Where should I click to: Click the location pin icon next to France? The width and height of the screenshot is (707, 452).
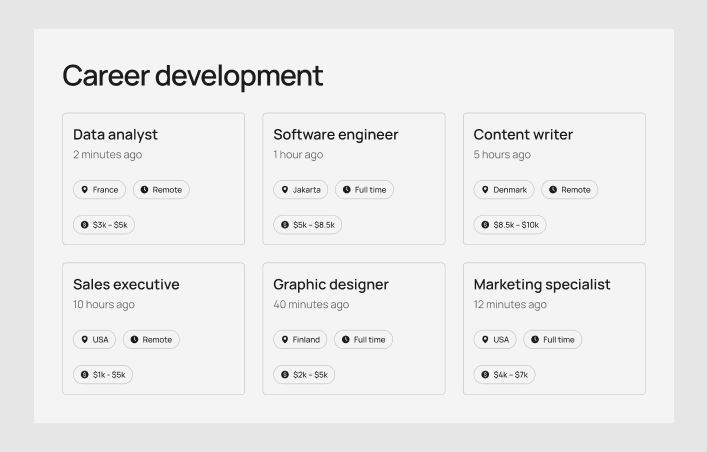tap(85, 190)
